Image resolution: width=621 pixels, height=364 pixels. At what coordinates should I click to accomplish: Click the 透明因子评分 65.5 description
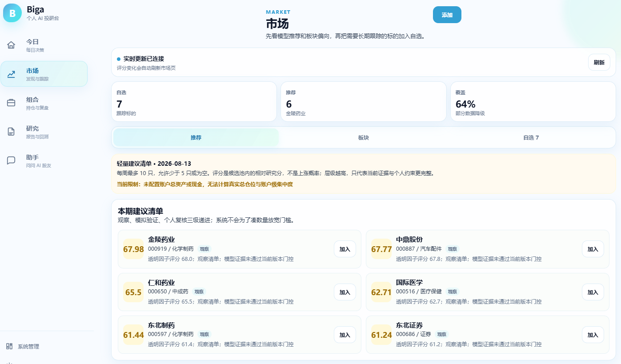(220, 301)
